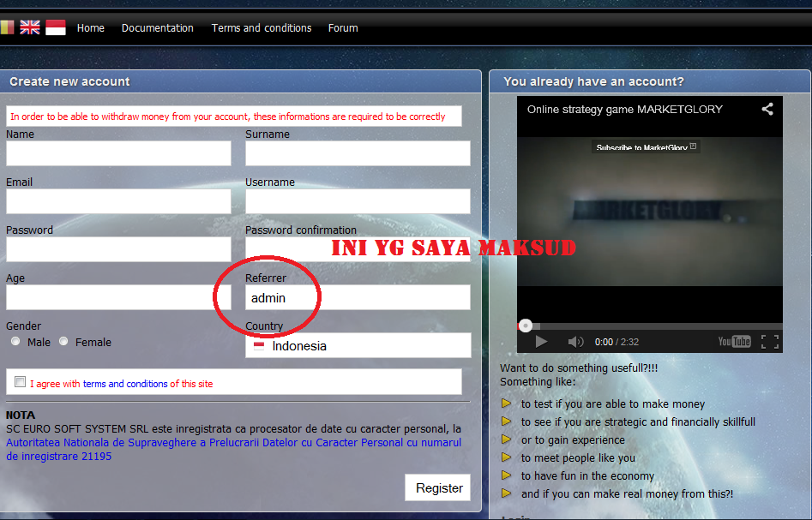Open terms and conditions link in agreement

(x=125, y=384)
